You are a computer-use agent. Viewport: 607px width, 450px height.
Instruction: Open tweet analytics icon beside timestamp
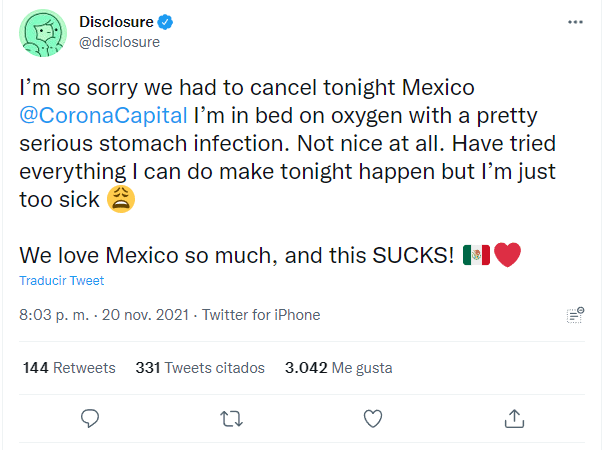click(574, 315)
